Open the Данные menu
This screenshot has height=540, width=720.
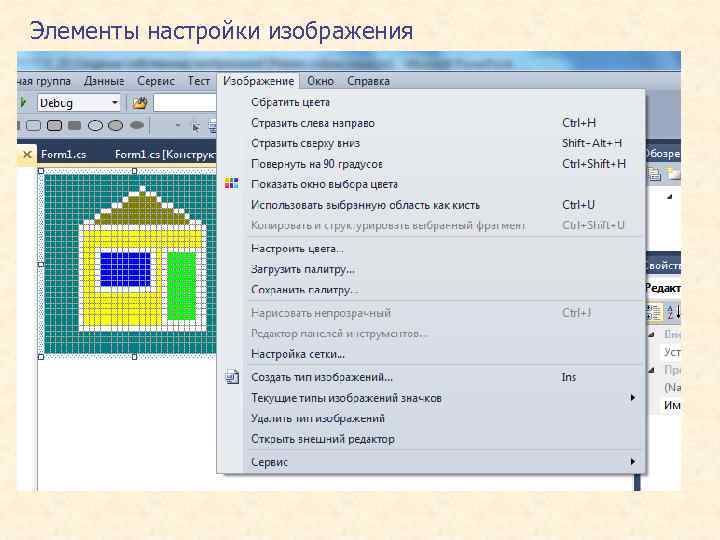pos(104,81)
